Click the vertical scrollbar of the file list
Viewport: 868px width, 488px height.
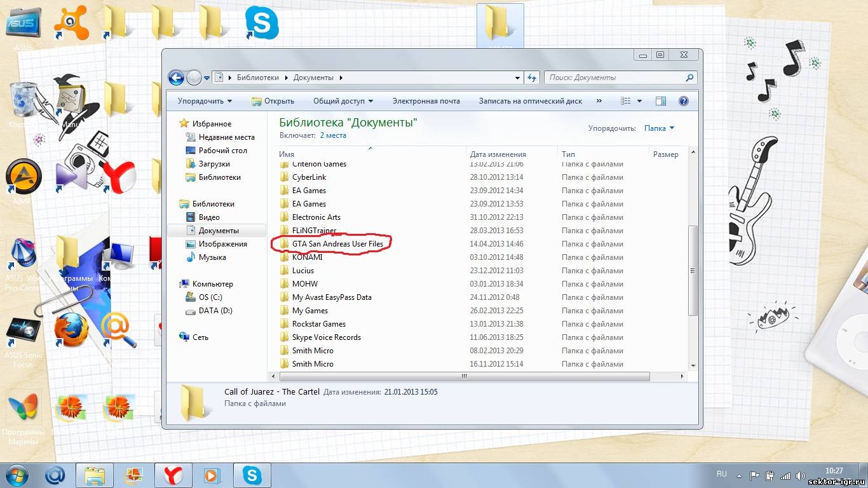coord(693,270)
